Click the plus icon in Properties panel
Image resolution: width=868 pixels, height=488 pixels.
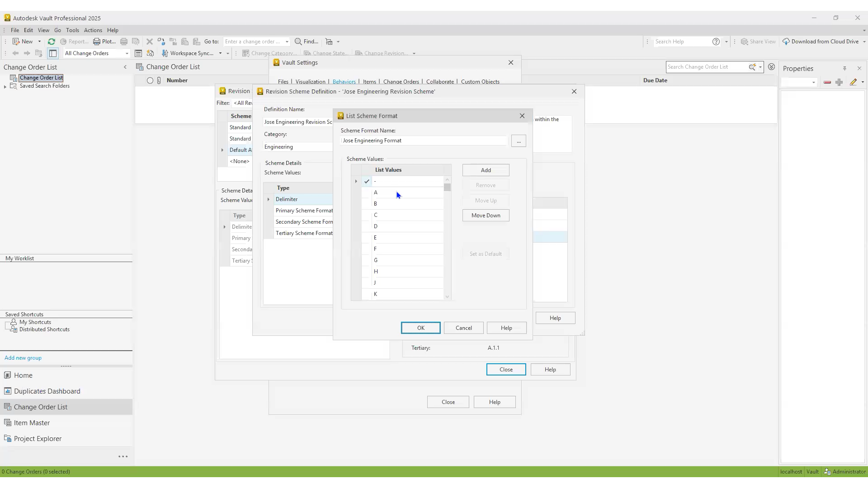(839, 82)
